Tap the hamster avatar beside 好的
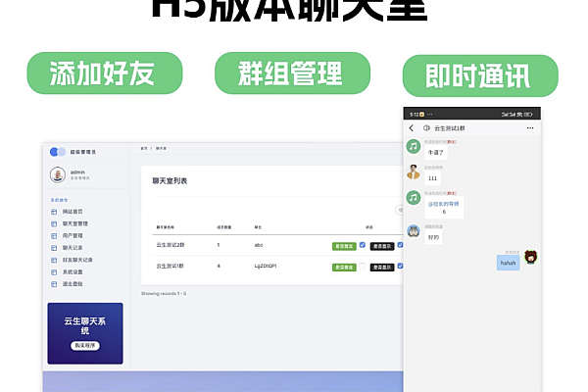588x392 pixels. coord(414,231)
